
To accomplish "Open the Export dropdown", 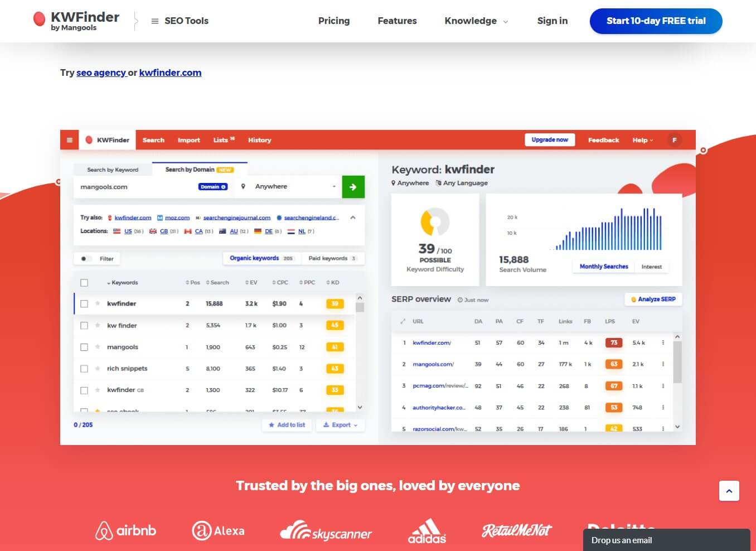I will (x=340, y=425).
